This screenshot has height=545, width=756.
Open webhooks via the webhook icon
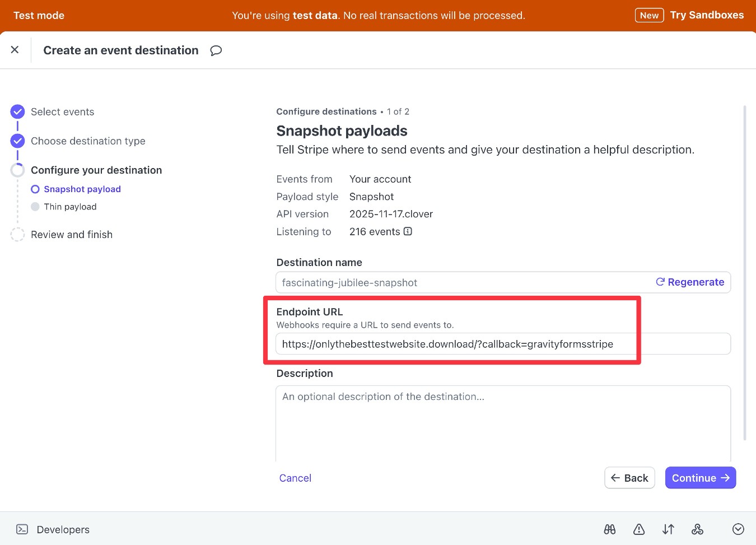click(697, 529)
